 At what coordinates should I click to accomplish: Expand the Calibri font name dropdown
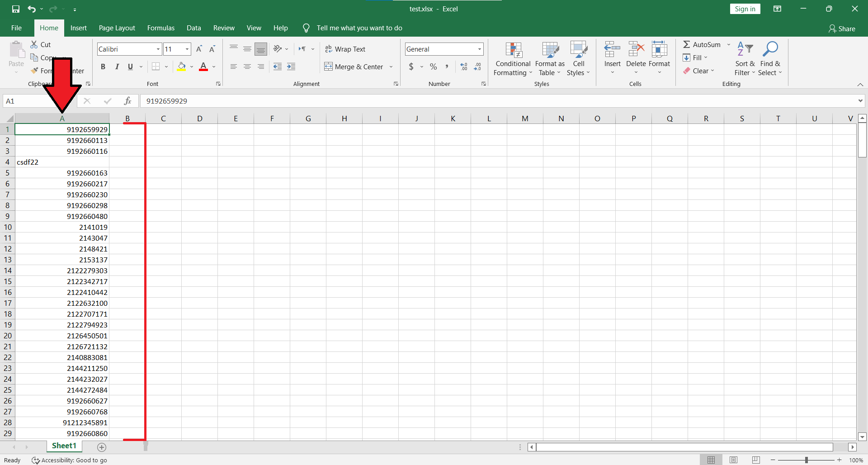pyautogui.click(x=158, y=49)
